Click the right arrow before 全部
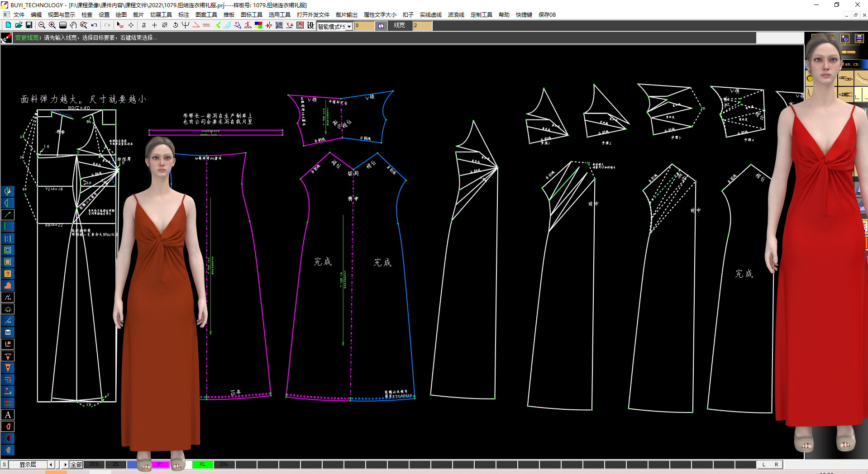Viewport: 868px width, 474px height. pos(65,465)
